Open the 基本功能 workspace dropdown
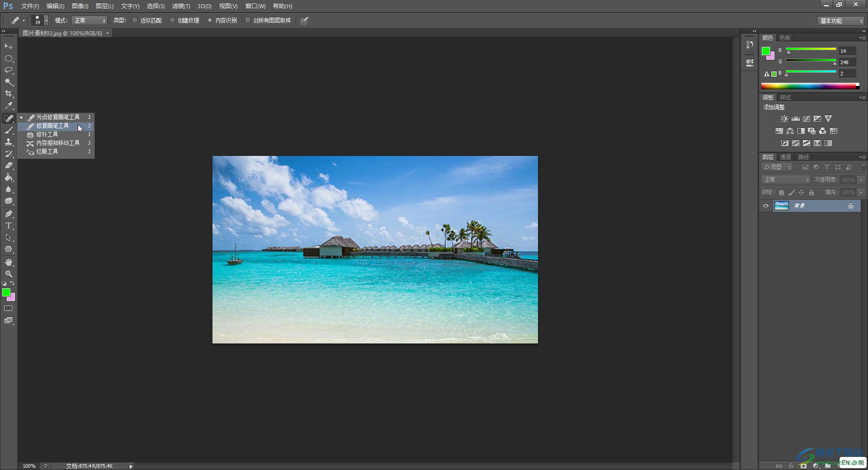Viewport: 868px width, 470px height. pos(841,21)
